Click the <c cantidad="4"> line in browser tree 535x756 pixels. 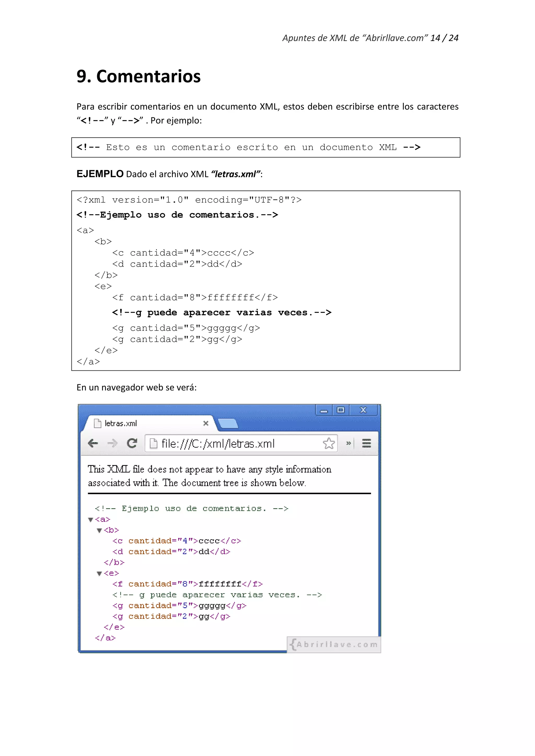177,541
